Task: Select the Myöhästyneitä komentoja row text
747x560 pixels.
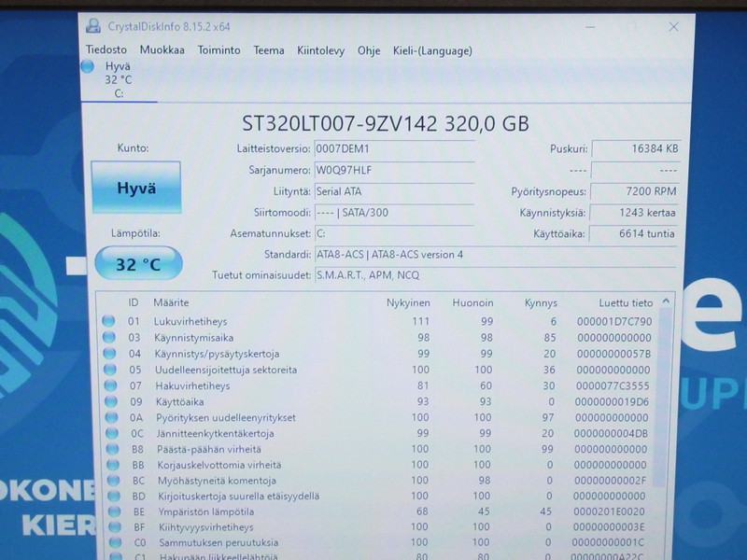Action: coord(218,481)
